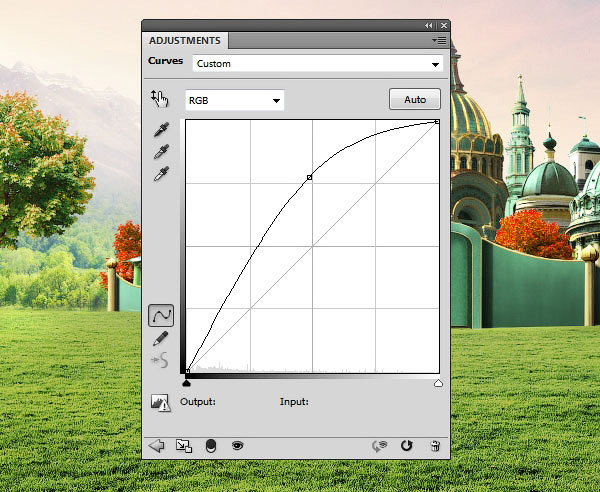Click view previous state icon
Screen dimensions: 600x492
(380, 446)
